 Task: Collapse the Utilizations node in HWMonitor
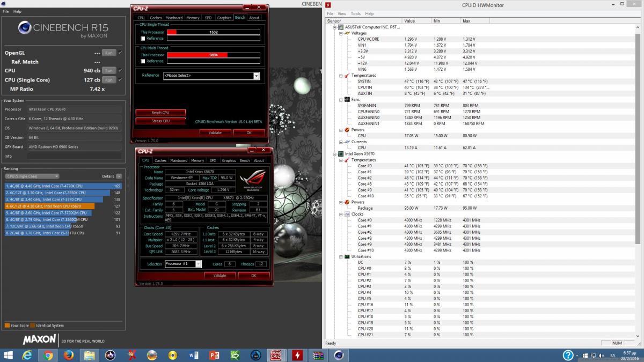click(340, 256)
